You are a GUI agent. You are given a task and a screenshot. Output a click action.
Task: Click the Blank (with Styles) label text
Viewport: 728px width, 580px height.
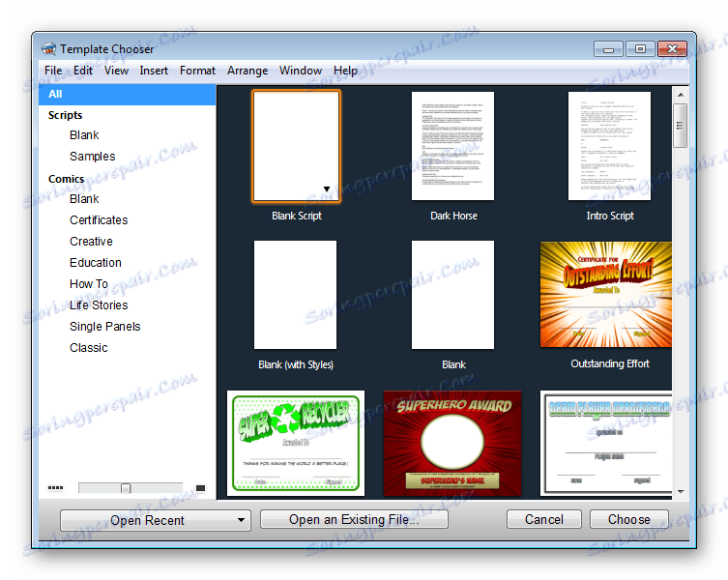coord(296,365)
